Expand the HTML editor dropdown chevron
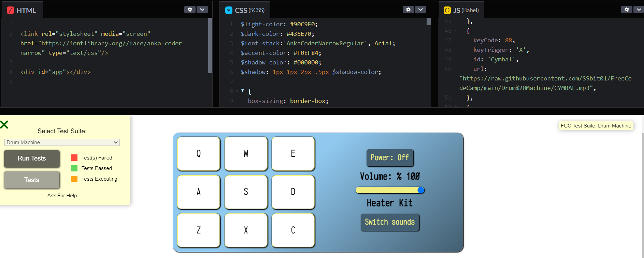The width and height of the screenshot is (644, 258). point(202,10)
